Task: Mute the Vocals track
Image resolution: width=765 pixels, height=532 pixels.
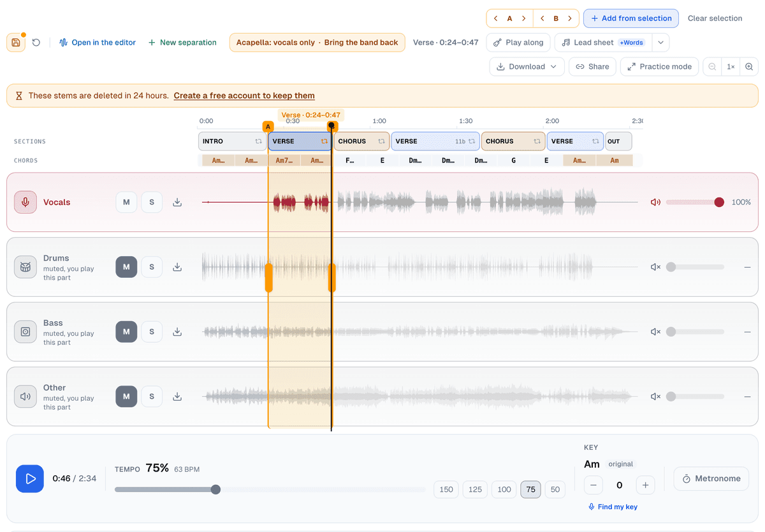Action: [x=126, y=203]
